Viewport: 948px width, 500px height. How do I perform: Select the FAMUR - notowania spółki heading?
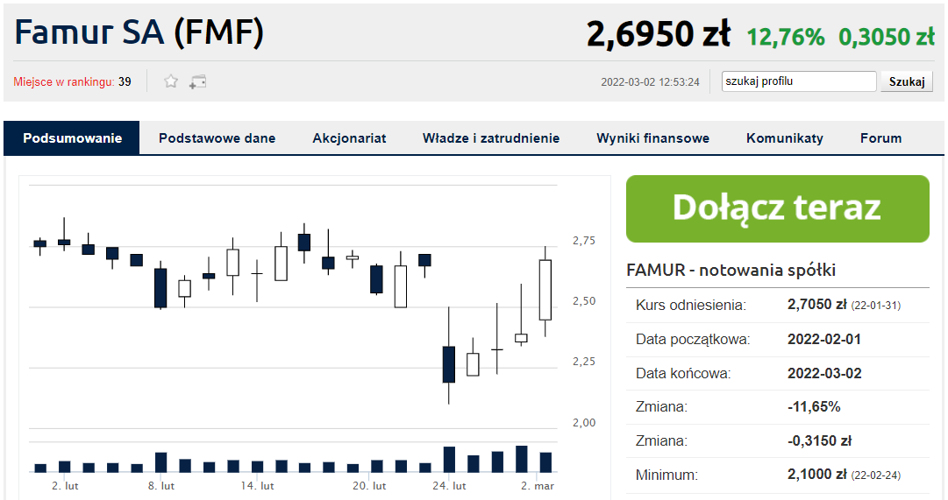[731, 270]
